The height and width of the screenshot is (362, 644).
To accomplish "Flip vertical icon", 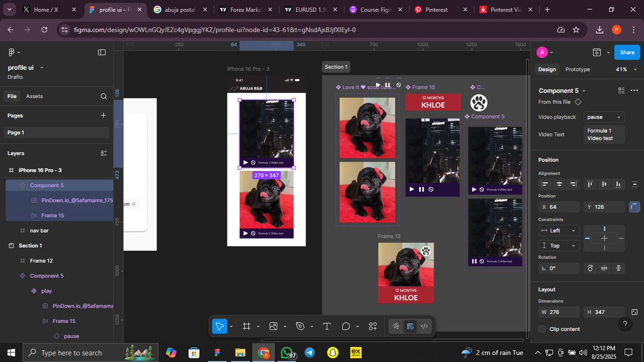I will pos(618,268).
